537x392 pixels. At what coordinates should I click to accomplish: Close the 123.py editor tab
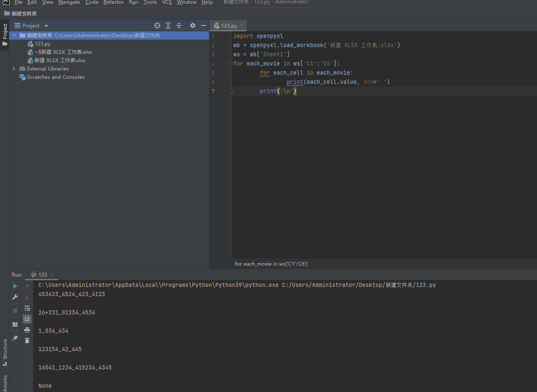[x=242, y=26]
